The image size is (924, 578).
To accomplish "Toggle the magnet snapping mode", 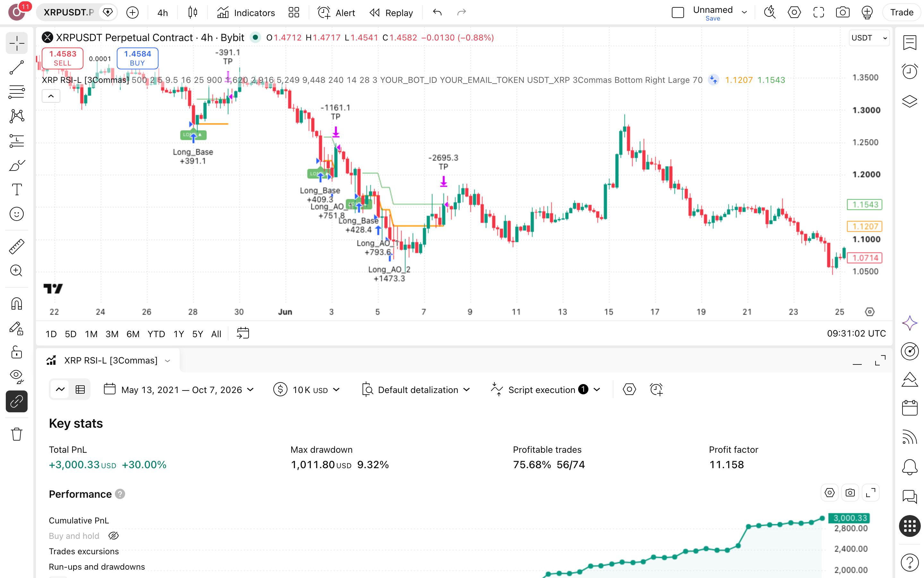I will tap(16, 303).
